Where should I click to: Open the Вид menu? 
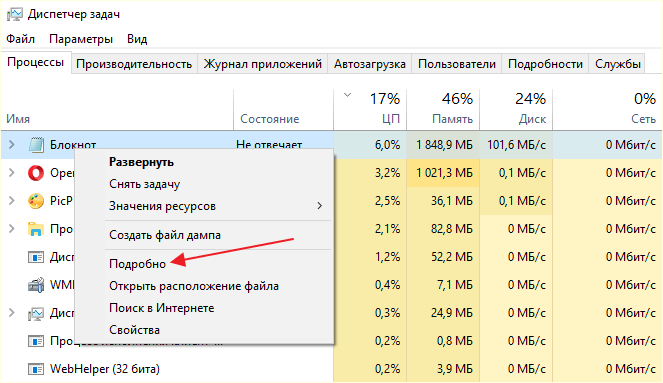coord(137,39)
